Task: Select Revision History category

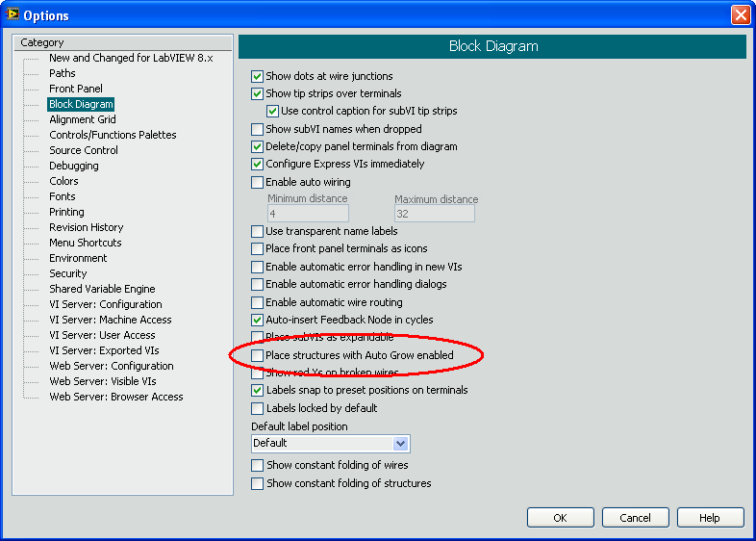Action: pos(87,227)
